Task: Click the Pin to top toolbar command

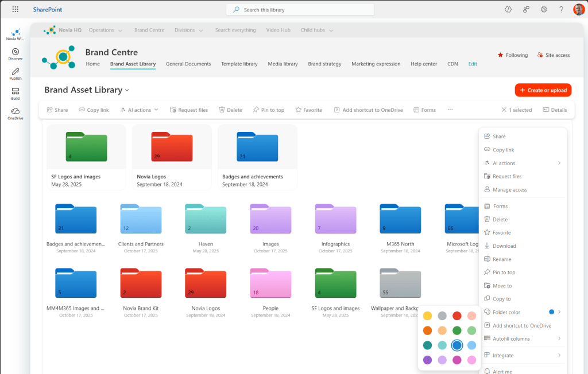Action: [268, 110]
